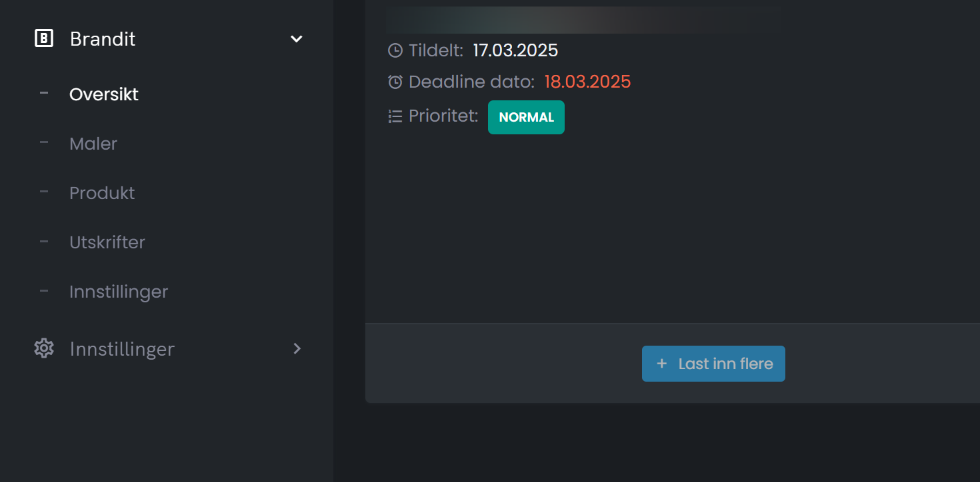
Task: Click the red deadline date 18.03.2025
Action: tap(587, 82)
